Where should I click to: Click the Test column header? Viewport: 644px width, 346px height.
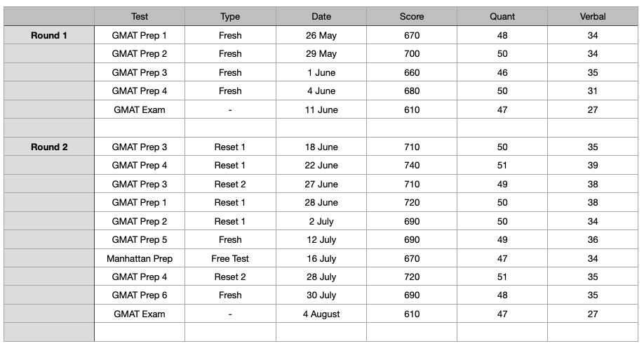tap(139, 16)
